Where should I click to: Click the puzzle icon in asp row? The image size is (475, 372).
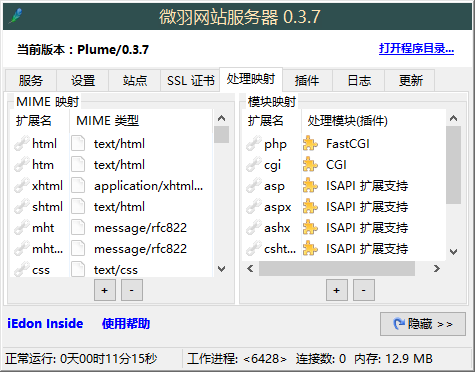pyautogui.click(x=310, y=186)
